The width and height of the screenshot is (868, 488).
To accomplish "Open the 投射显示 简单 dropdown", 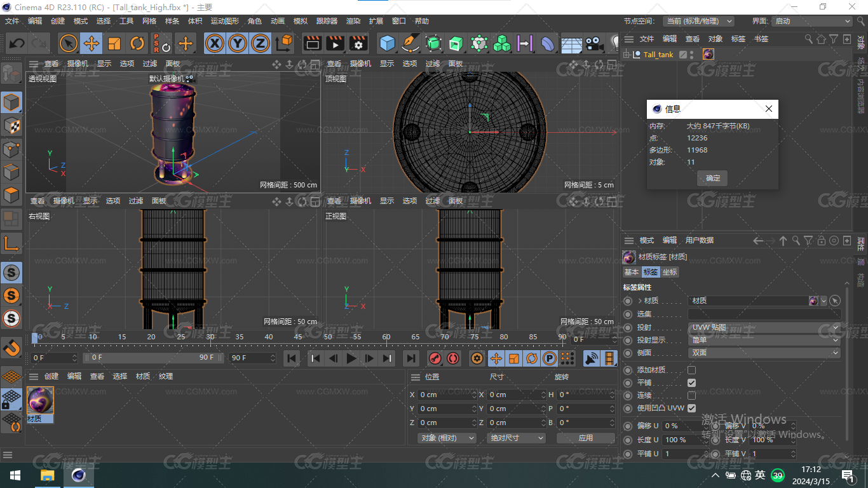I will coord(765,340).
